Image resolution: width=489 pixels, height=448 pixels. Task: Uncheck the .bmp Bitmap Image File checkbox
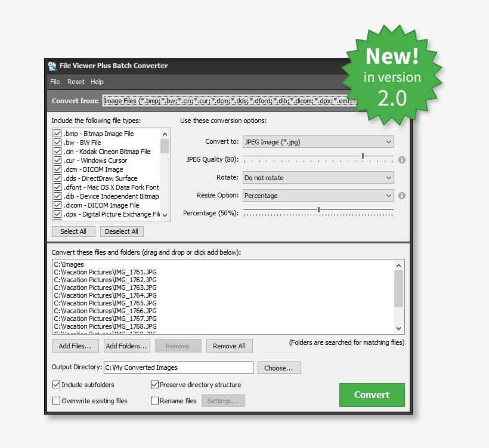pos(57,134)
